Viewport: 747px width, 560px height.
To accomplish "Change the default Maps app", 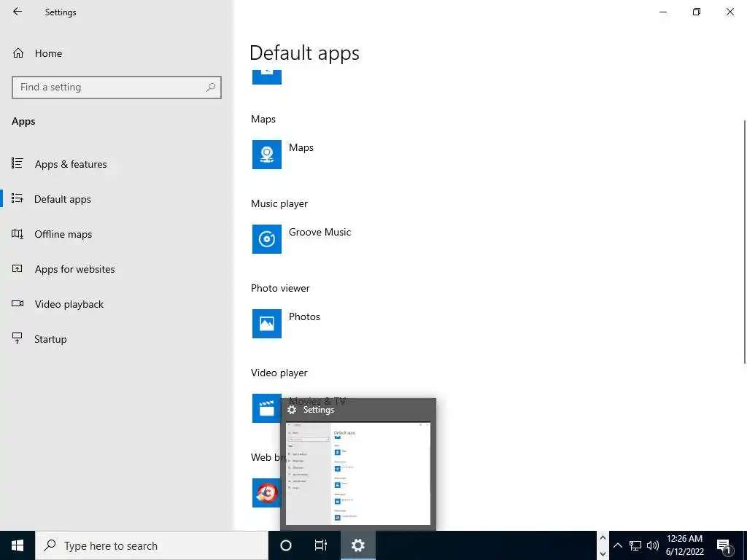I will (301, 147).
